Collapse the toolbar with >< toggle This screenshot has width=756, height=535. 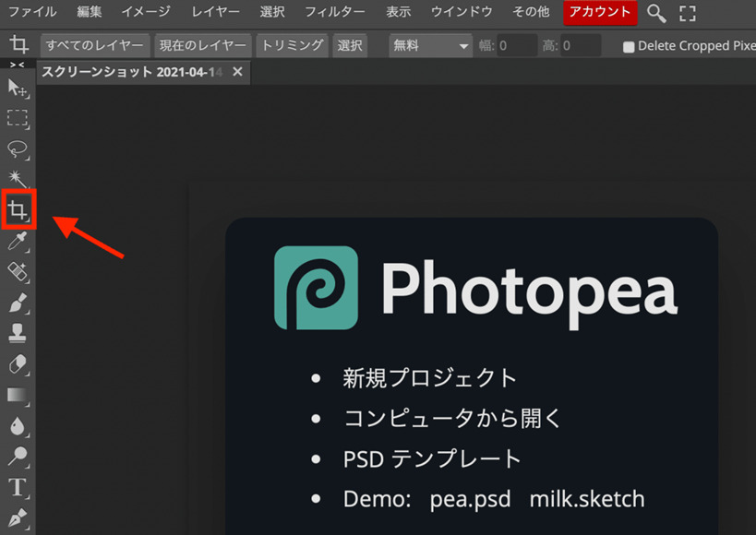coord(17,65)
